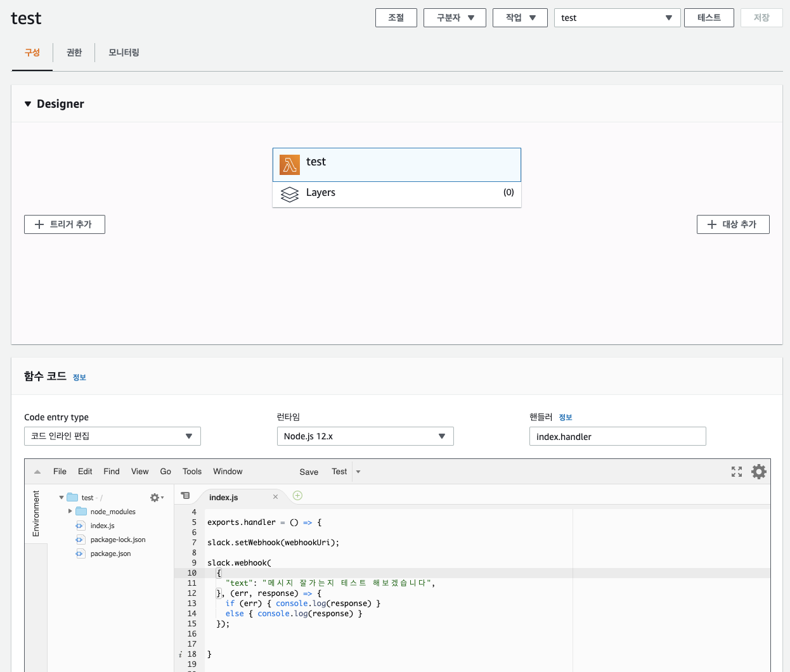Click the index.js file icon

pyautogui.click(x=80, y=526)
